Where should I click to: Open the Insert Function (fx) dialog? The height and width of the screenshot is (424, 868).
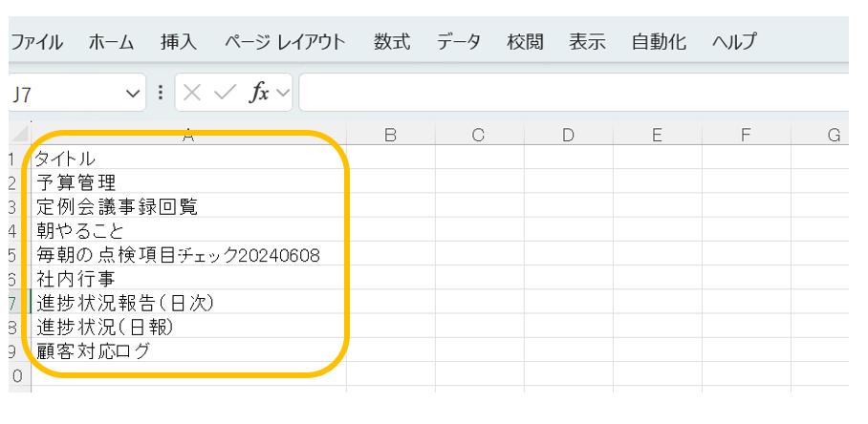click(259, 93)
